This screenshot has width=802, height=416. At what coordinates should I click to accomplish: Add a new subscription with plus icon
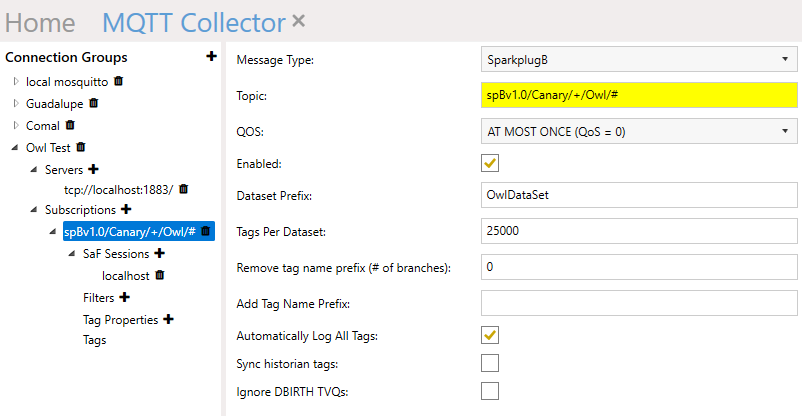[126, 210]
